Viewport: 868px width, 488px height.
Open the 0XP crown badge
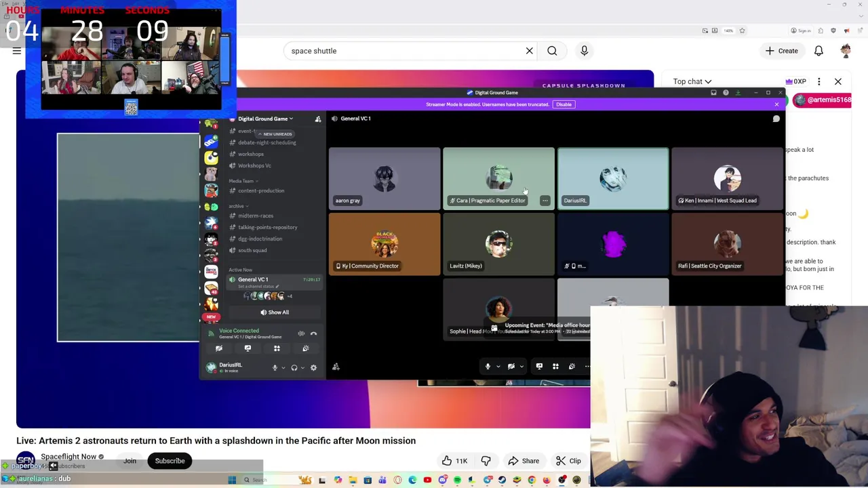[x=796, y=81]
